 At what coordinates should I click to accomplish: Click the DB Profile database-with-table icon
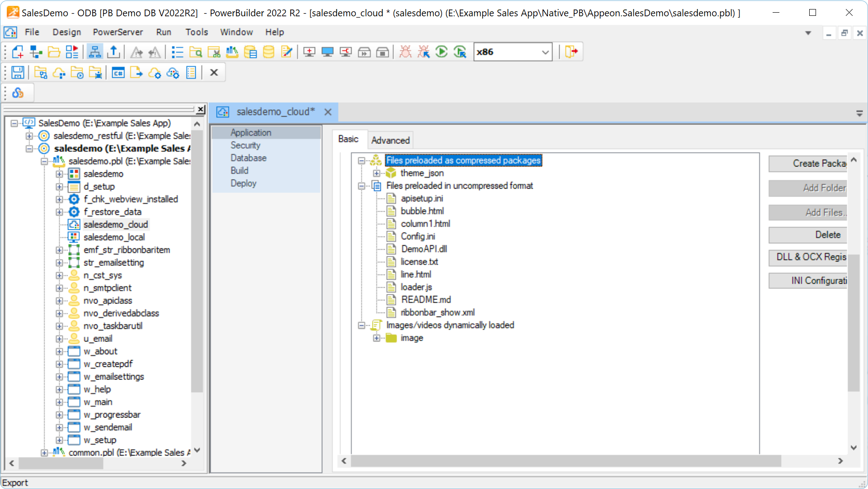[x=250, y=52]
